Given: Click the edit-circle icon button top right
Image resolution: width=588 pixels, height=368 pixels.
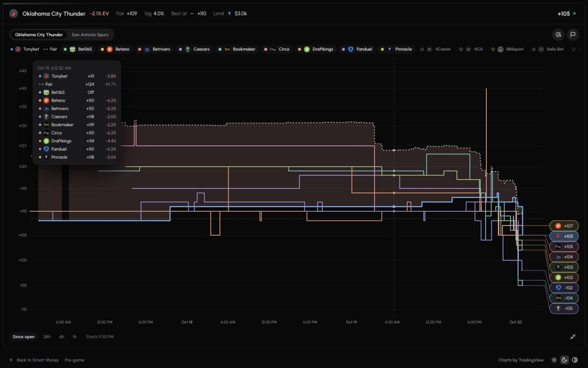Looking at the screenshot, I should (x=558, y=35).
